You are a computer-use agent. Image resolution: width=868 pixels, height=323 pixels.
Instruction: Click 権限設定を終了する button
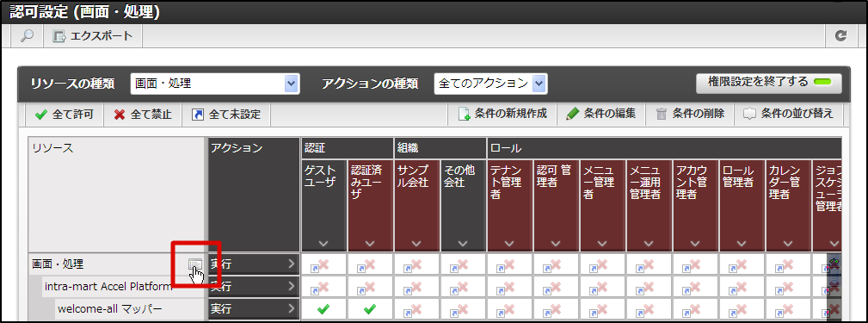tap(768, 83)
